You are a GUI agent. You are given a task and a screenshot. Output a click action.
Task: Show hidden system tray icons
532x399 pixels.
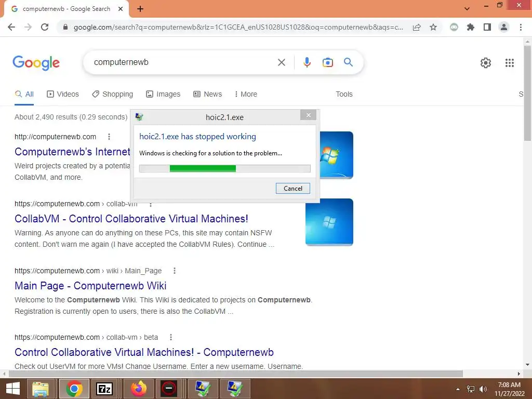click(458, 389)
